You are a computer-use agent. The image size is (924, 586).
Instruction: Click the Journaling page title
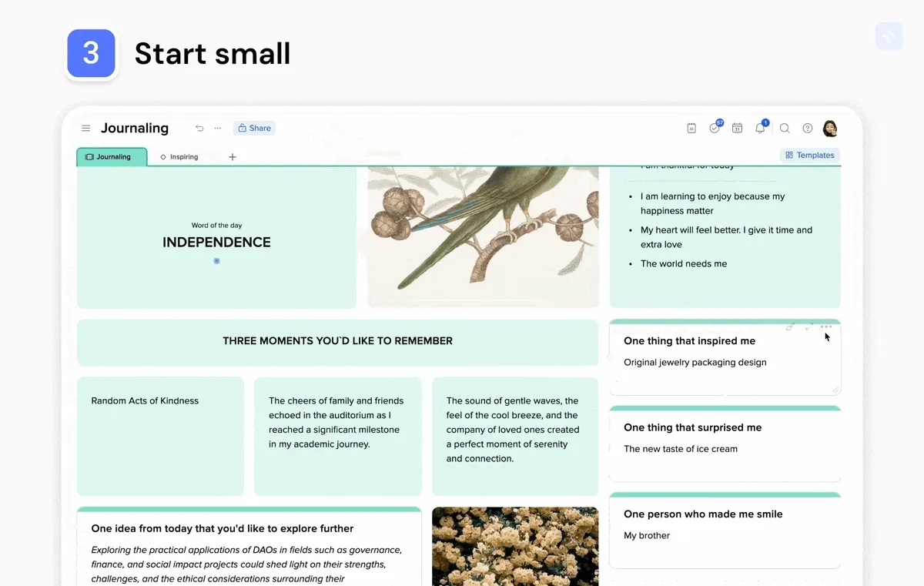coord(135,129)
